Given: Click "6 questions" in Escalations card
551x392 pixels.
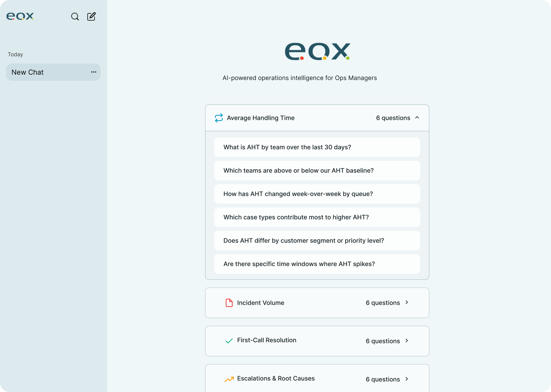Looking at the screenshot, I should 383,379.
